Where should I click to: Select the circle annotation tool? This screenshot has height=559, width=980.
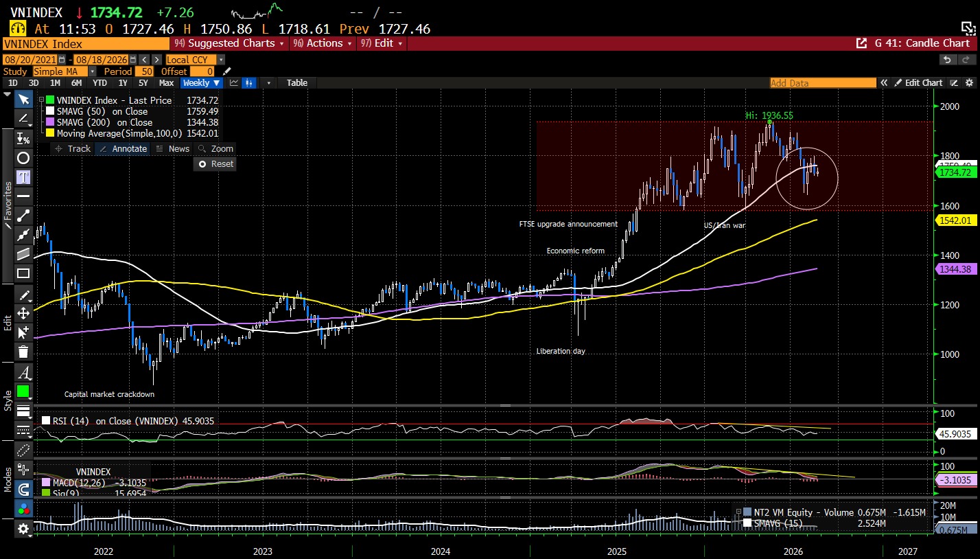coord(23,158)
